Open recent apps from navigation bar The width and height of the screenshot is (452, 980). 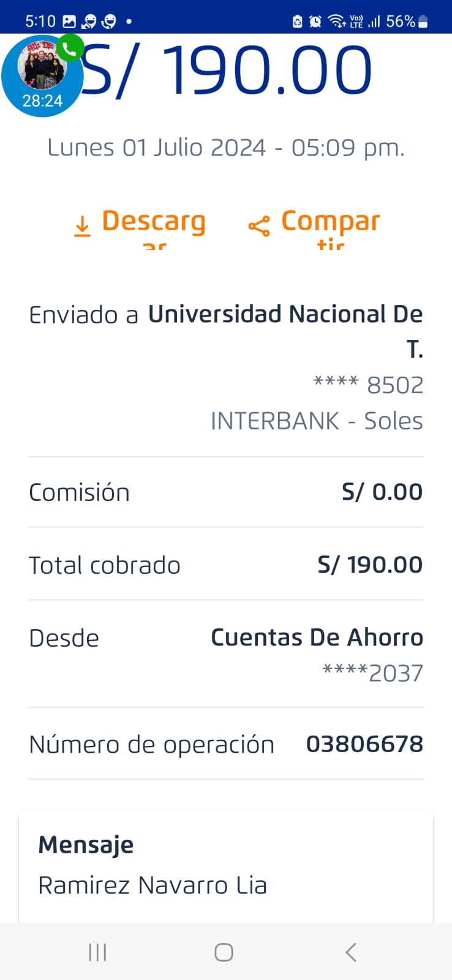tap(97, 952)
